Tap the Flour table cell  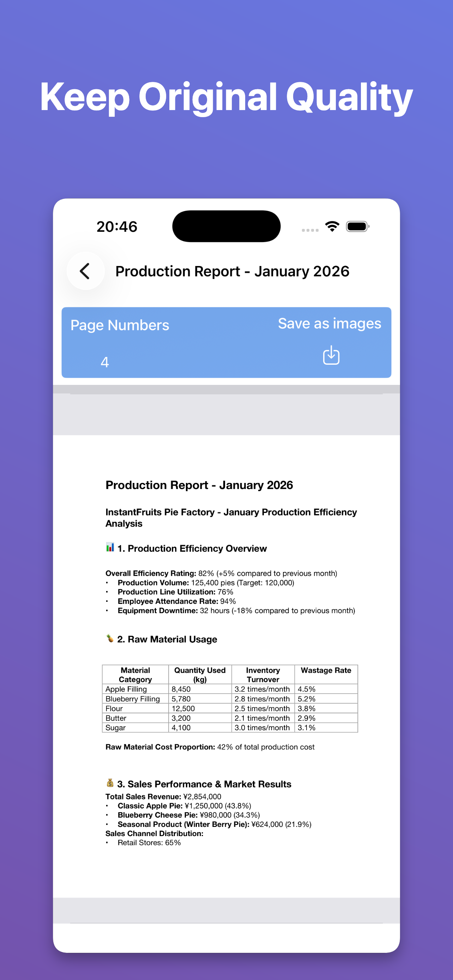click(135, 708)
